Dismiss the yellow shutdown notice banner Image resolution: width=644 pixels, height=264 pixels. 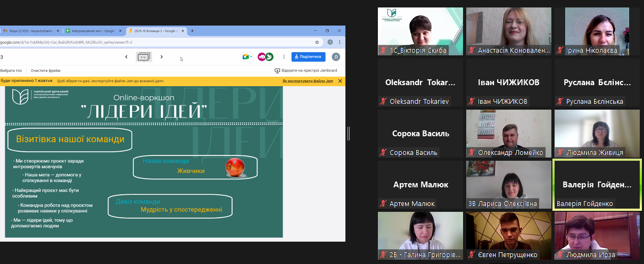tap(340, 81)
